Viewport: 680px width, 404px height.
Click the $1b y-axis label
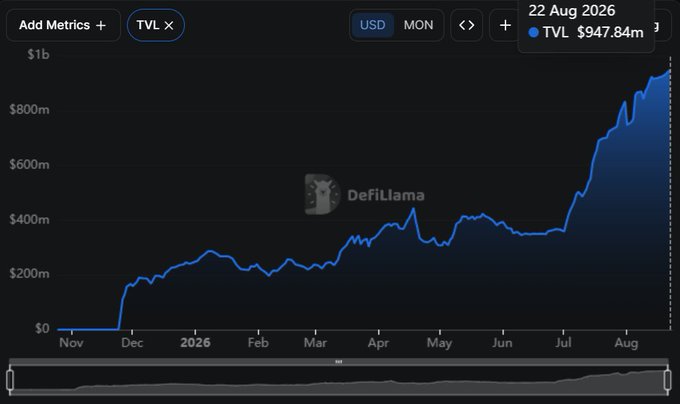[x=38, y=55]
